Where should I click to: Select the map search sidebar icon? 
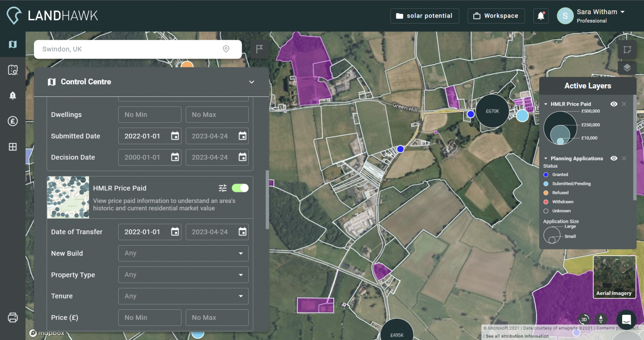13,70
